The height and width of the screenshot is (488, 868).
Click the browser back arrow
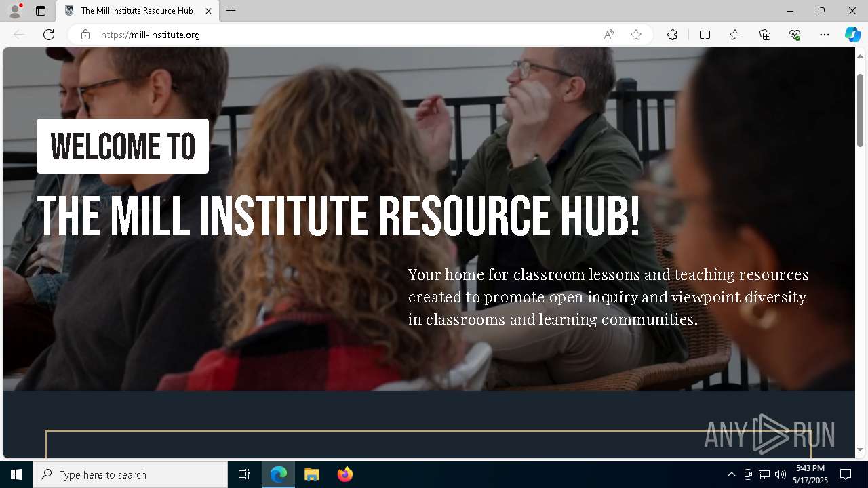[x=19, y=35]
